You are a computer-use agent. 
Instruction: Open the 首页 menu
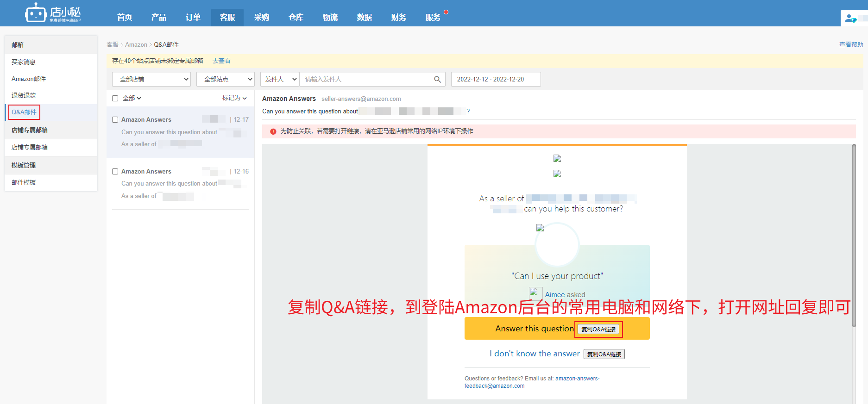125,17
